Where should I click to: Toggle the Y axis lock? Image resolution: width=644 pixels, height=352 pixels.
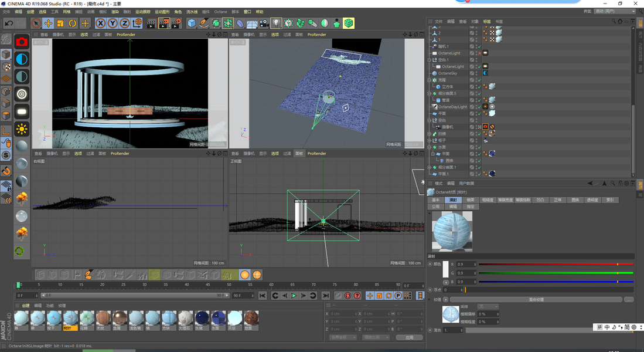113,23
